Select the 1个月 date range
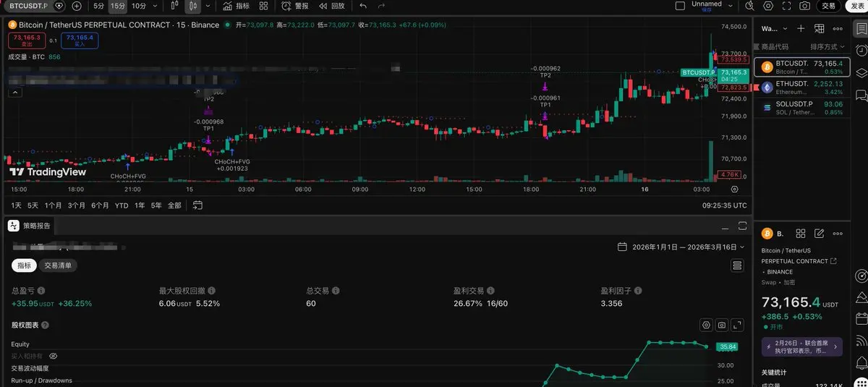Viewport: 868px width, 387px height. [x=54, y=205]
